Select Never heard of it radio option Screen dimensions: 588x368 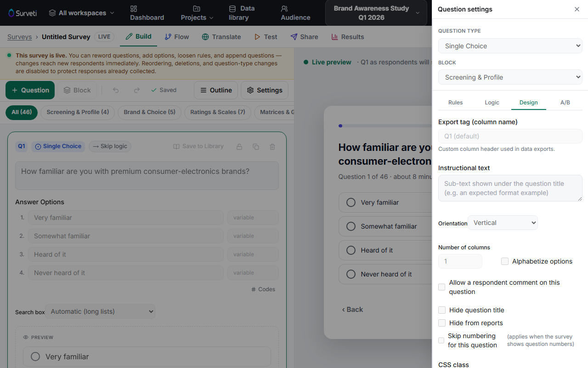[351, 274]
